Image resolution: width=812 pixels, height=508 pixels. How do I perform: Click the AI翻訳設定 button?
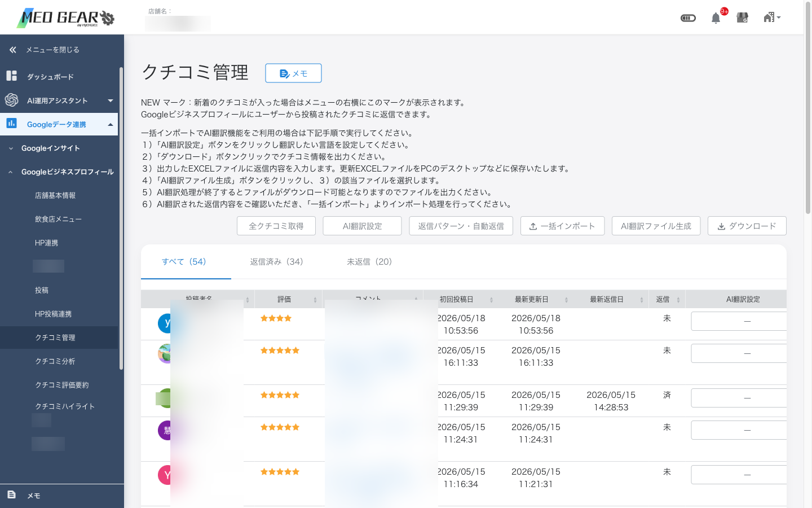[362, 226]
